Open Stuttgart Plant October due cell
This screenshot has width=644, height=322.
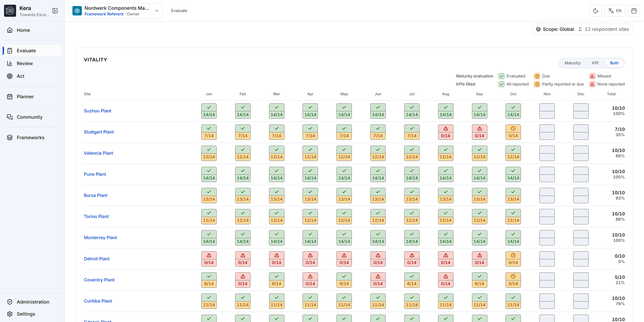point(513,132)
